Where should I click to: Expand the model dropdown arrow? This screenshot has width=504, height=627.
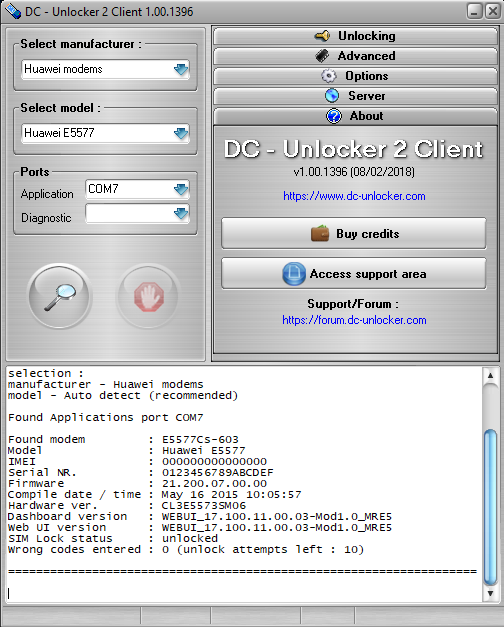181,133
